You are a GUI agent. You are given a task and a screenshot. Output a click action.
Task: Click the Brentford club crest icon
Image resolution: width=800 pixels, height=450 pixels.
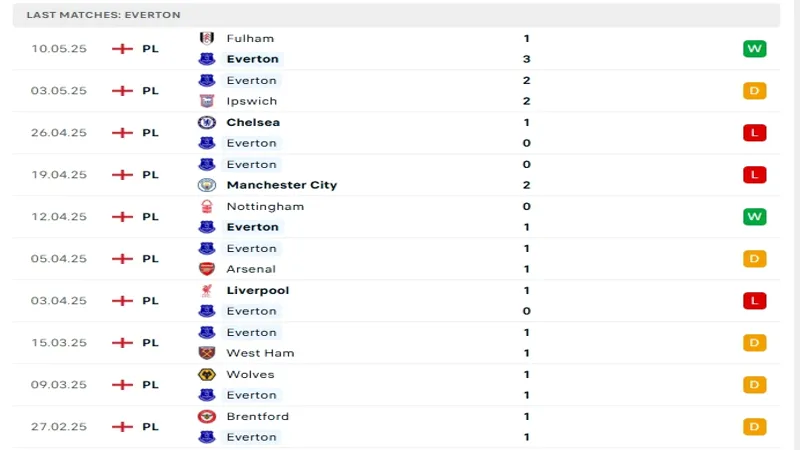[x=207, y=416]
